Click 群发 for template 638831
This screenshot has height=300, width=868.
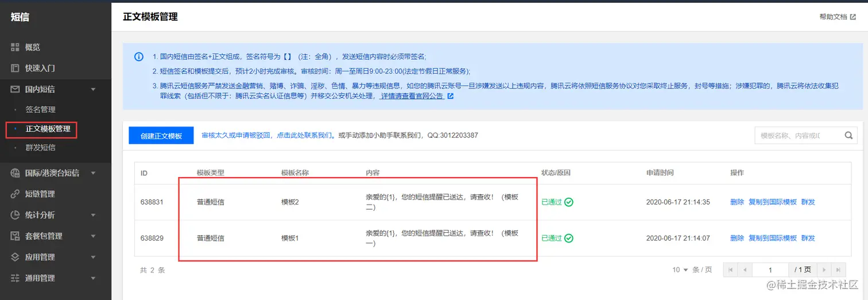tap(808, 202)
